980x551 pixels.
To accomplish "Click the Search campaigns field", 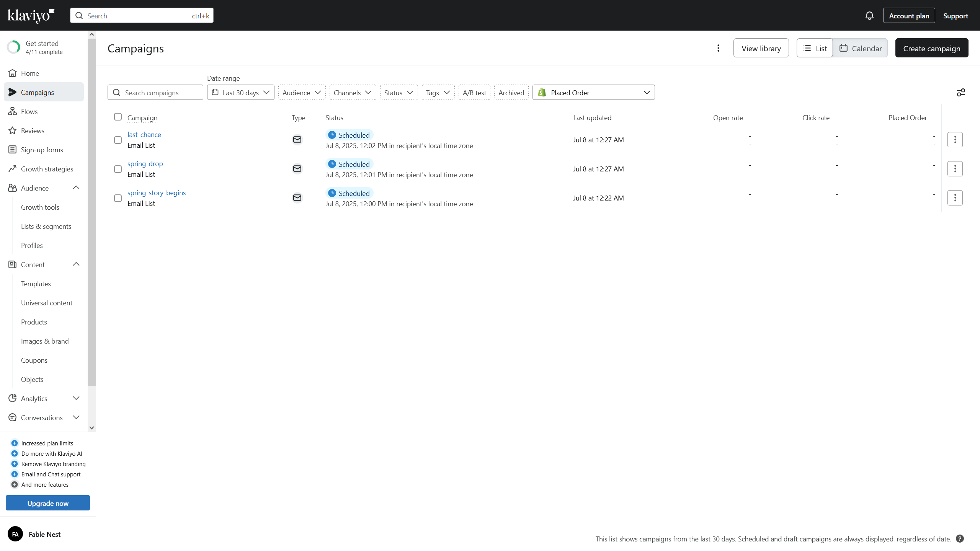I will pyautogui.click(x=155, y=93).
